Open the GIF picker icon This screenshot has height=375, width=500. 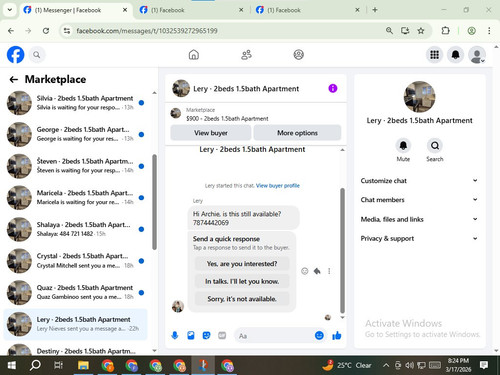(222, 335)
